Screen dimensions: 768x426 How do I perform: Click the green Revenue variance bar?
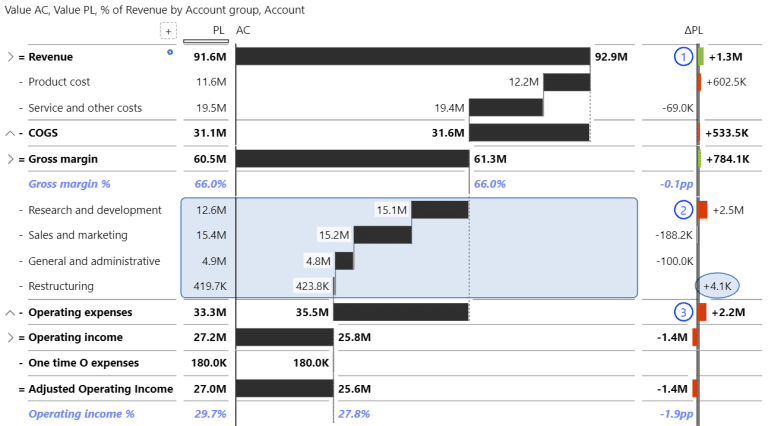701,57
